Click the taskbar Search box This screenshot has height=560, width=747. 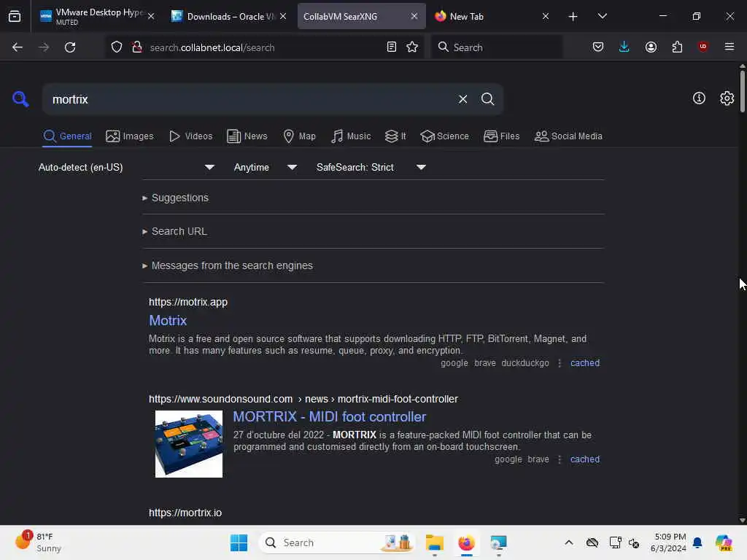click(337, 542)
